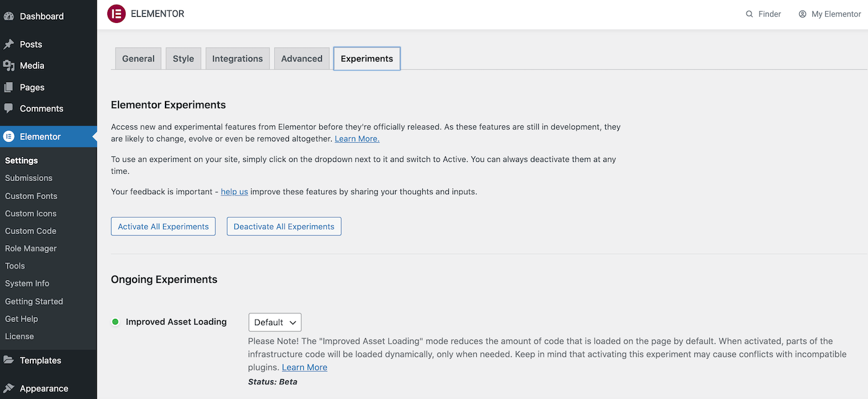Open the Media library icon
The image size is (868, 399).
[x=9, y=65]
